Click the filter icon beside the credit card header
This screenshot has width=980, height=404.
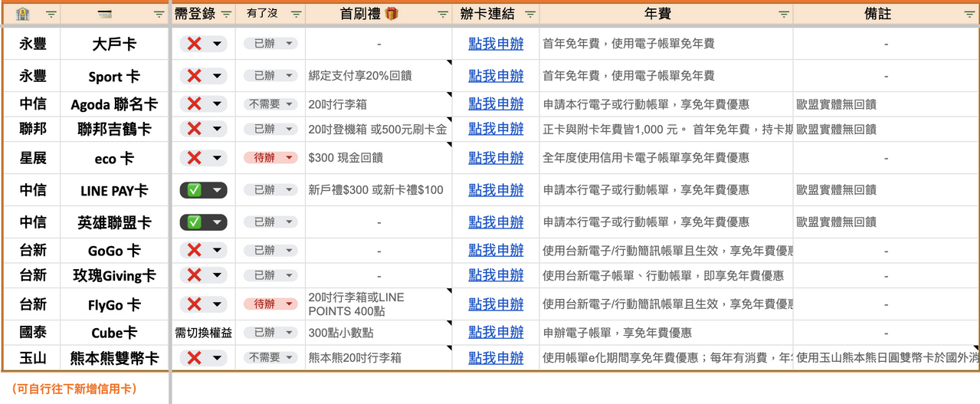[x=159, y=15]
